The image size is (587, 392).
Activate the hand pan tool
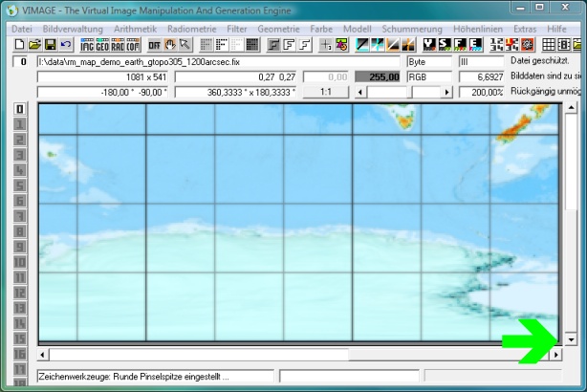pyautogui.click(x=171, y=45)
